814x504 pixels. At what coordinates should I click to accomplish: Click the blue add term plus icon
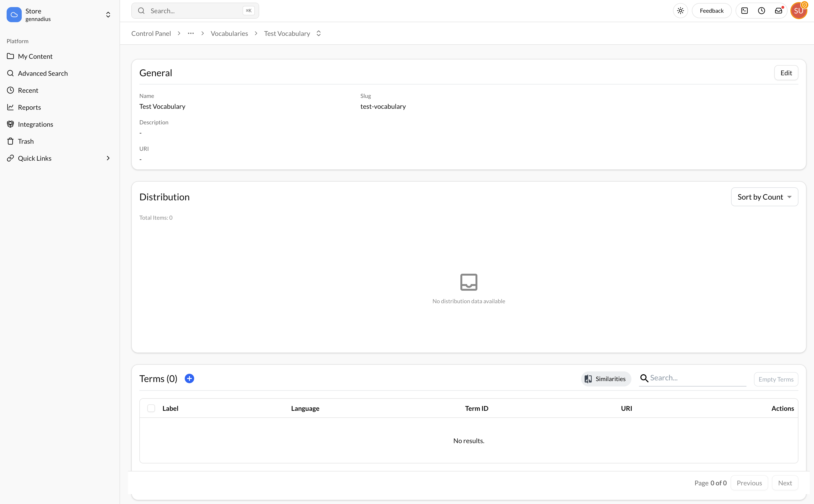click(x=189, y=378)
